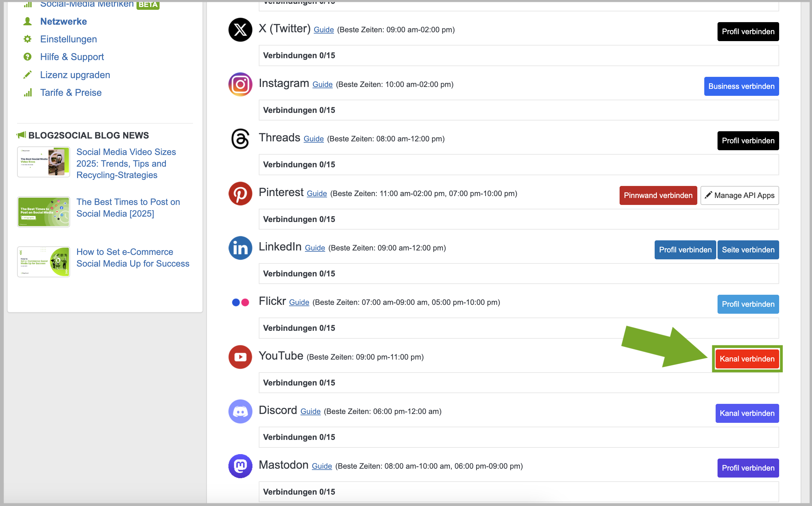
Task: Click Profil verbinden for Mastodon
Action: [748, 468]
